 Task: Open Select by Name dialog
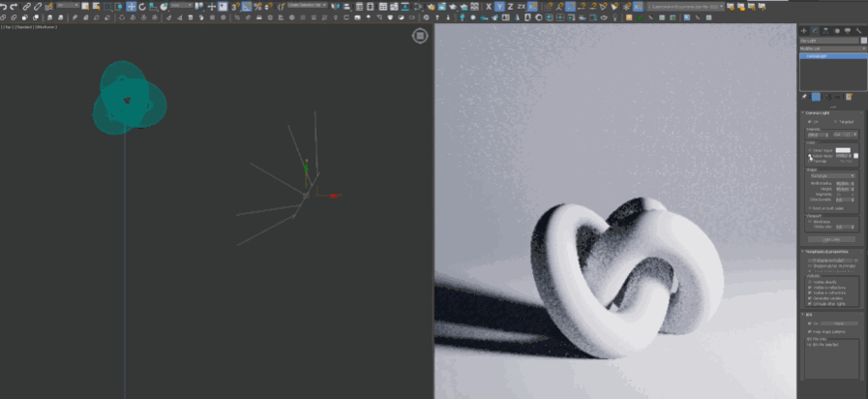point(96,7)
